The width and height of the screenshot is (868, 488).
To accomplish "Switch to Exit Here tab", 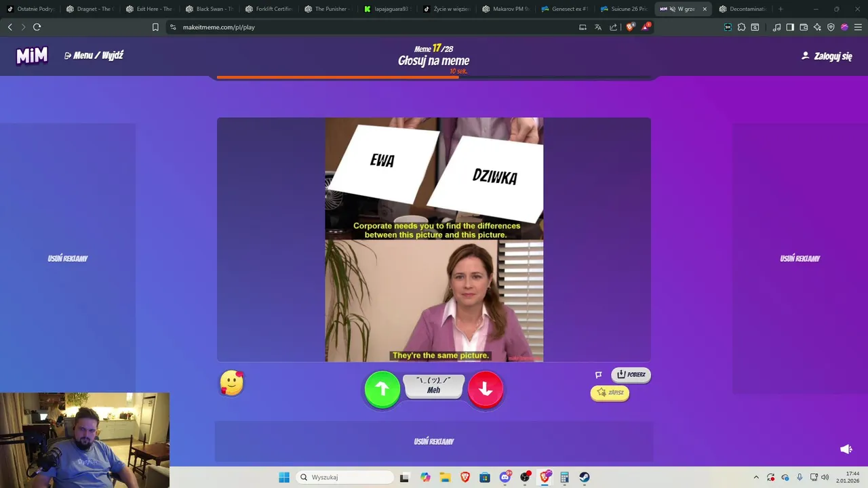I will point(149,9).
